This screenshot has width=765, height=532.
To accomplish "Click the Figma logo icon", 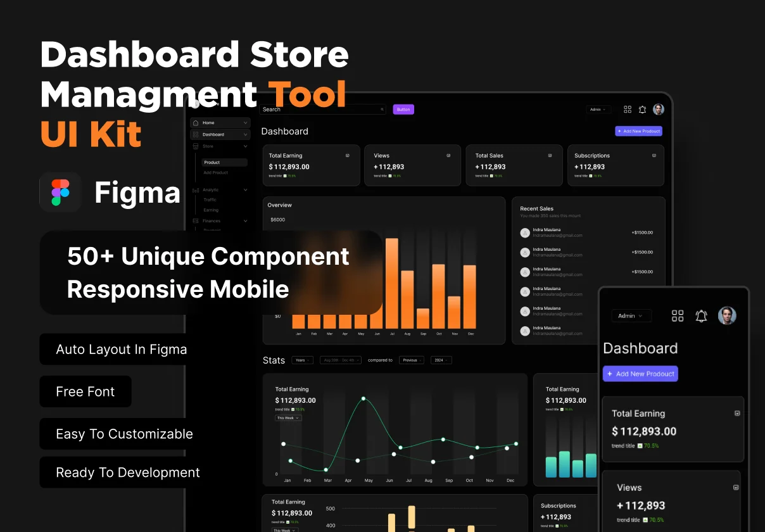I will pyautogui.click(x=61, y=192).
